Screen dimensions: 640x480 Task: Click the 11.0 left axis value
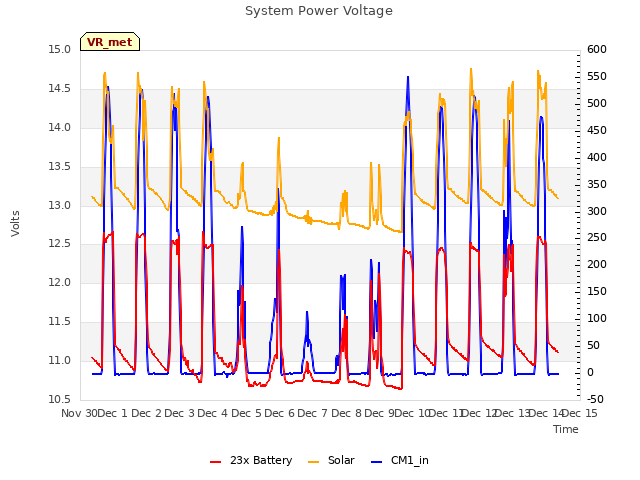tap(59, 360)
